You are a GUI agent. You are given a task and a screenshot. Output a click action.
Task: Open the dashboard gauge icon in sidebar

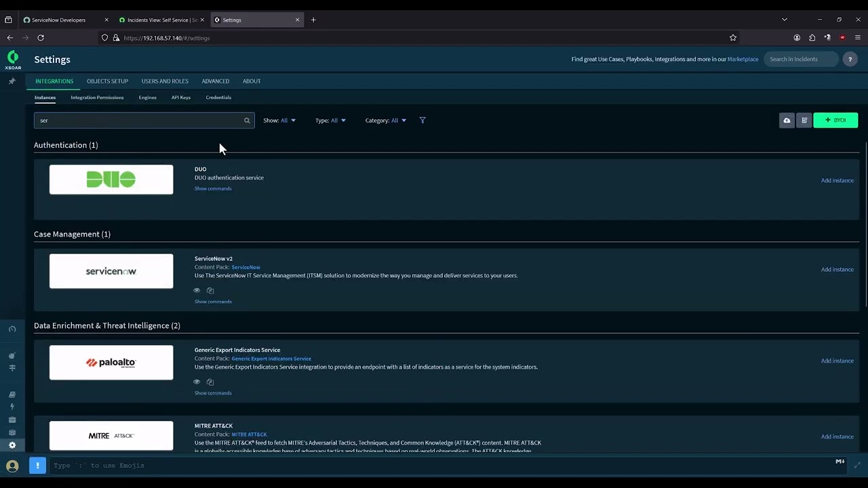(12, 329)
